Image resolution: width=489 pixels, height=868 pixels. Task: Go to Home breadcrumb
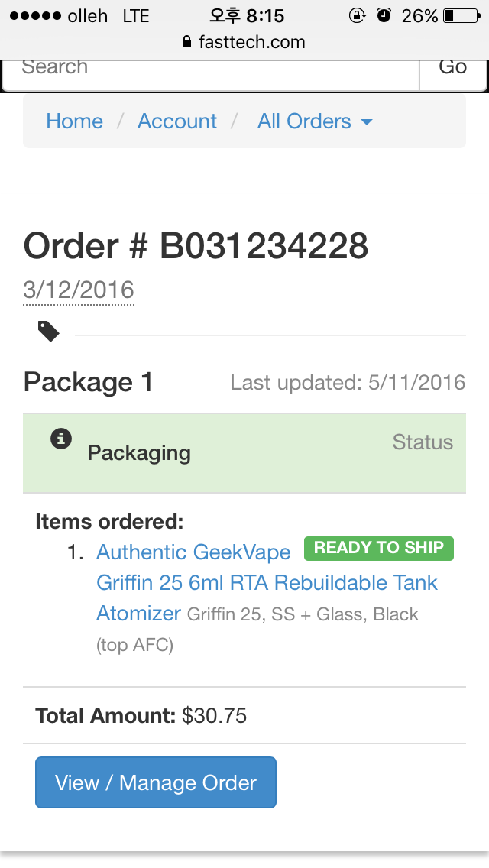pos(74,121)
